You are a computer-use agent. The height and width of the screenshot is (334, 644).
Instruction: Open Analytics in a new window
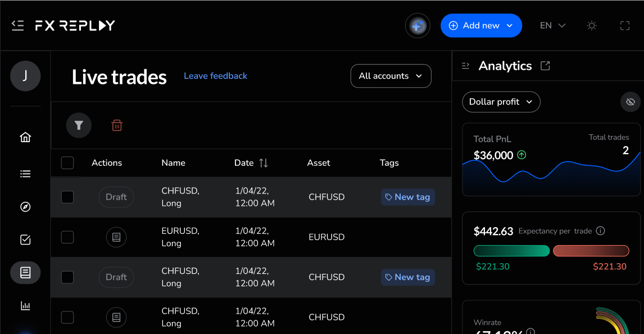tap(545, 65)
